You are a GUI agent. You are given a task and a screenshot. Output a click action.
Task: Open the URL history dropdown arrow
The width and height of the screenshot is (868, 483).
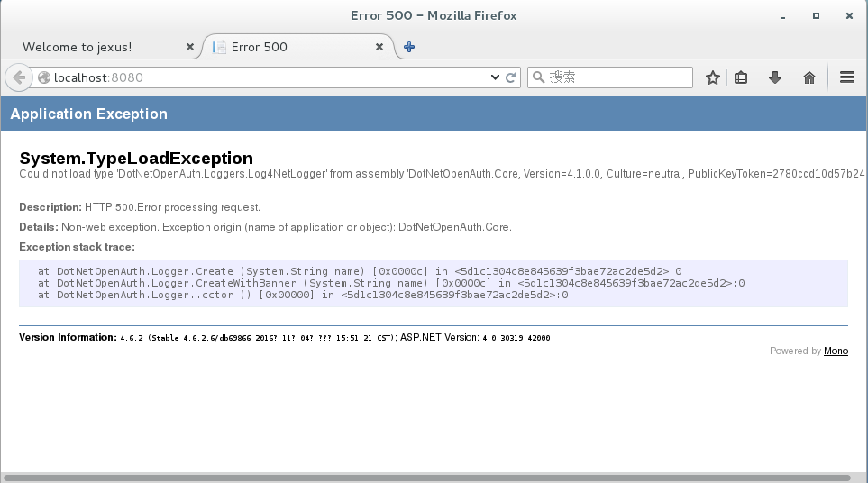(495, 77)
